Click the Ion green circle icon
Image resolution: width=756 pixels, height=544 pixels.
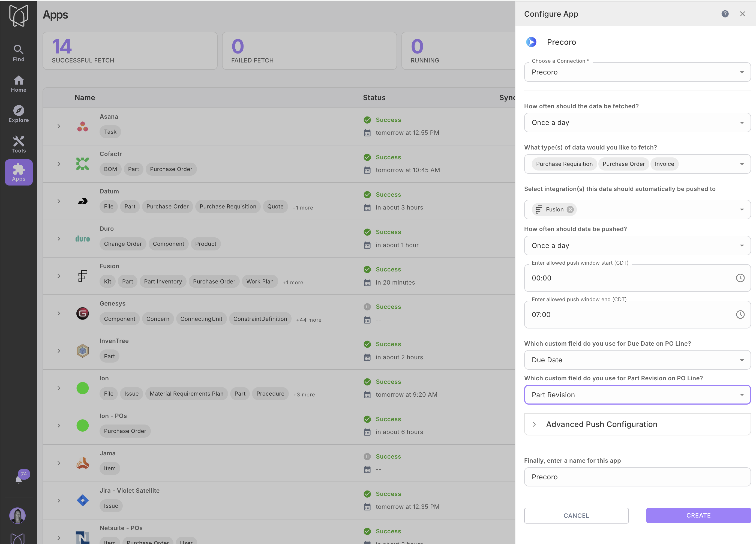point(83,388)
